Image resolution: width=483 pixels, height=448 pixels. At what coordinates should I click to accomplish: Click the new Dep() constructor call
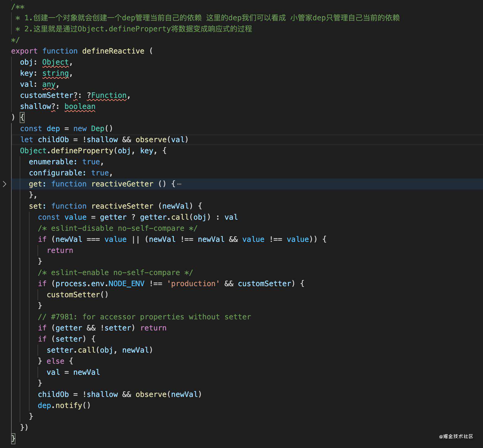point(93,129)
